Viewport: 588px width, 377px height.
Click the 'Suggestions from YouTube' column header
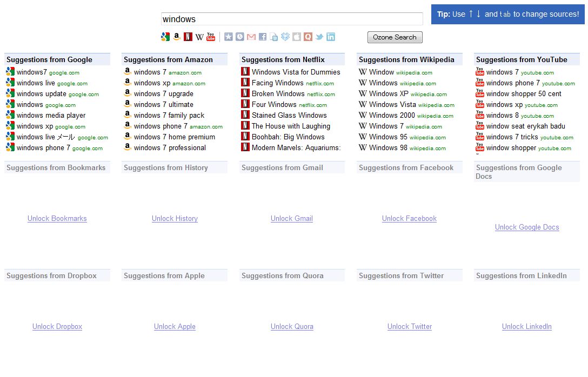point(527,59)
